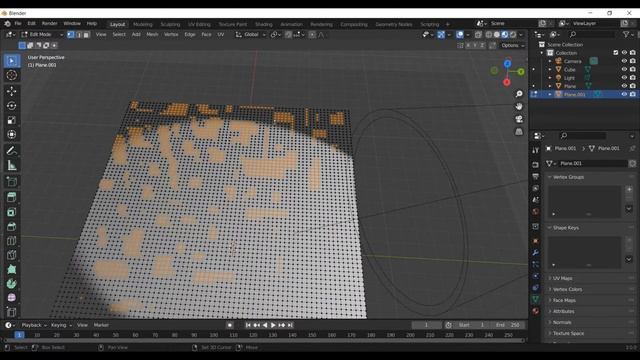Screen dimensions: 640x360
Task: Select the 3D Cursor tool
Action: pos(12,75)
